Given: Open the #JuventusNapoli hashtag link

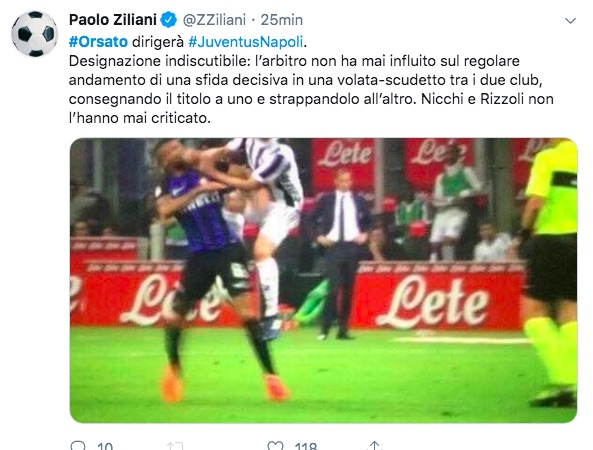Looking at the screenshot, I should (x=246, y=42).
